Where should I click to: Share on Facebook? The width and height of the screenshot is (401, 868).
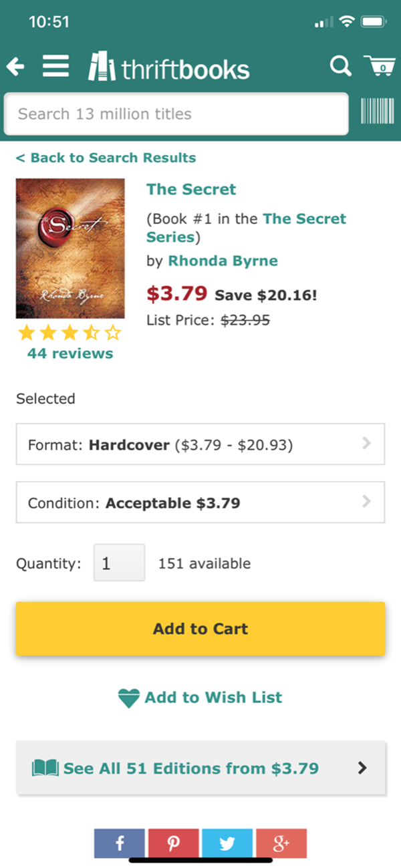tap(120, 843)
